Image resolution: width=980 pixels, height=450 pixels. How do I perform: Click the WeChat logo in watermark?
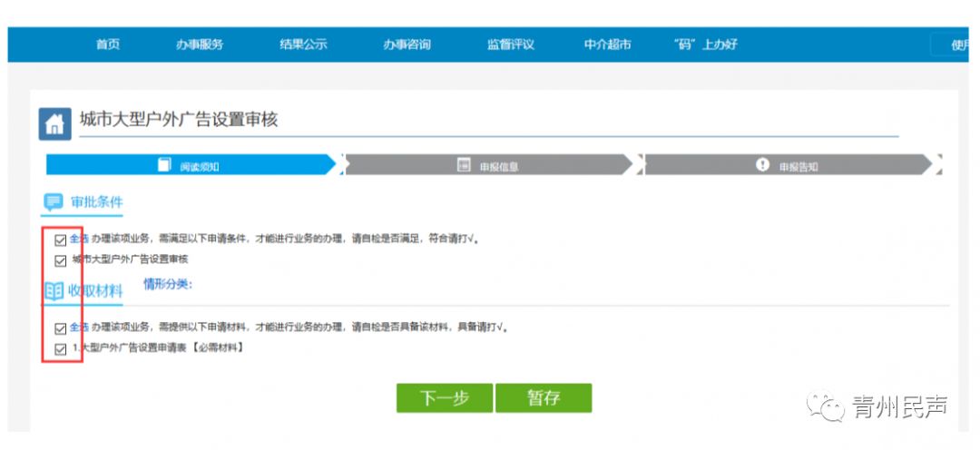click(x=826, y=406)
